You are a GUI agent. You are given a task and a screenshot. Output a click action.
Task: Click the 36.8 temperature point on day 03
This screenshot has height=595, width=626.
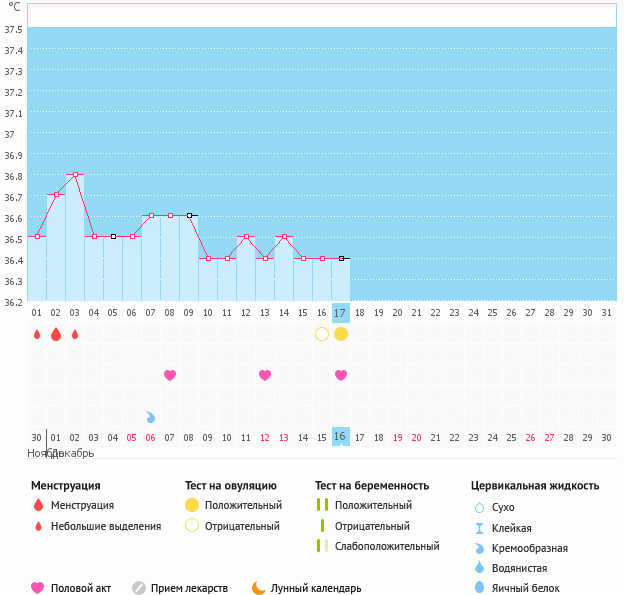point(75,174)
